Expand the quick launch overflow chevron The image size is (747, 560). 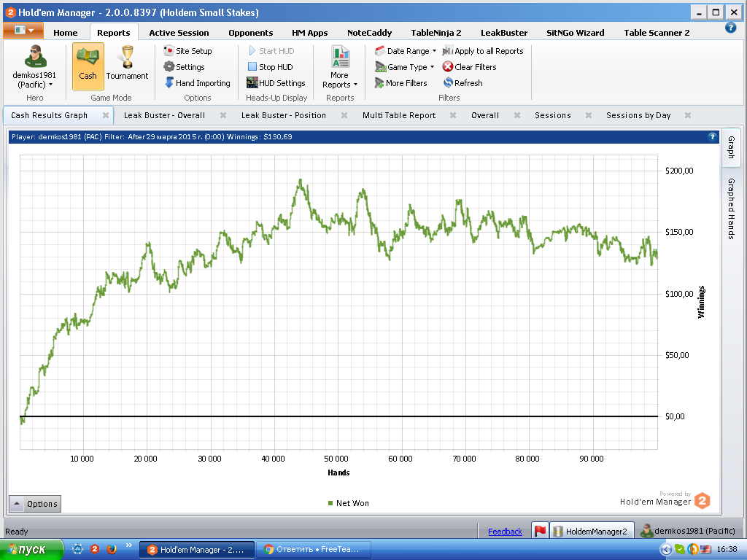(128, 545)
